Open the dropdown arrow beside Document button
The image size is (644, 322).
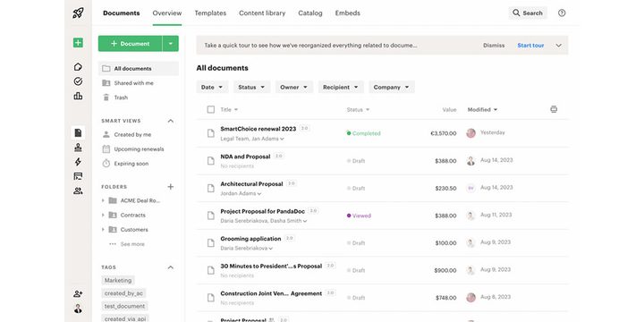click(171, 44)
